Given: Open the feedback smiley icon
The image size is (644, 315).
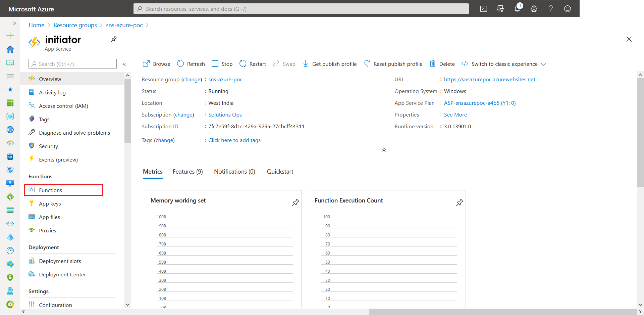Looking at the screenshot, I should click(568, 9).
